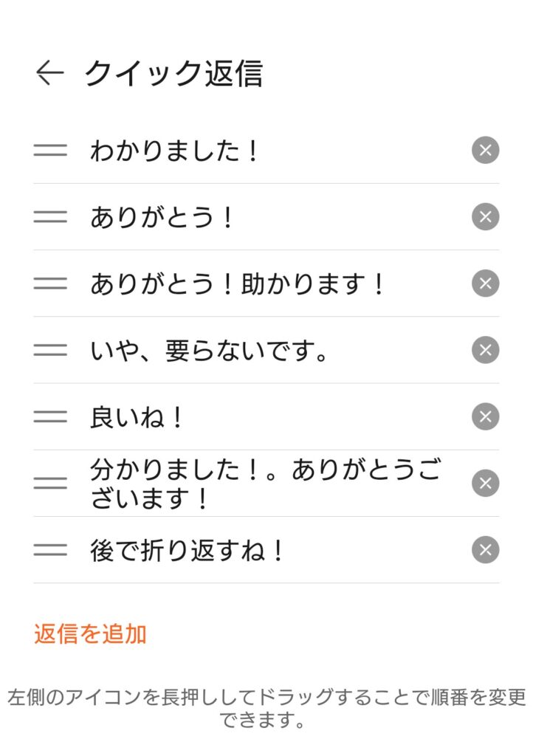The image size is (533, 756).
Task: Remove the 分かりました！。ありがとうございます！ reply
Action: pyautogui.click(x=485, y=483)
